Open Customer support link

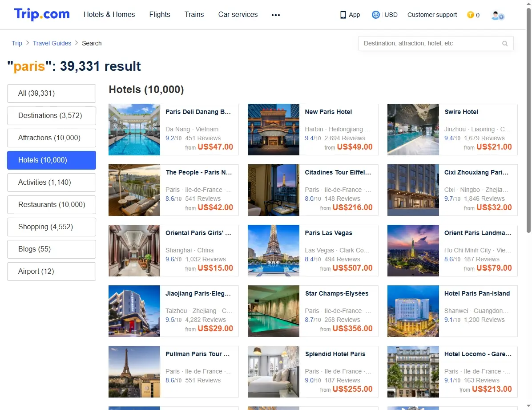[x=432, y=15]
